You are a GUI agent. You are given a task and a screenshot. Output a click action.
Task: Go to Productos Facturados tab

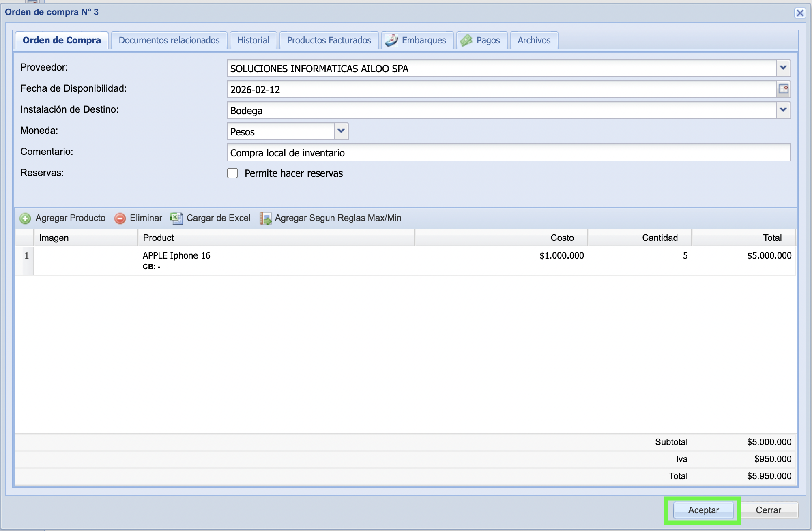[x=329, y=41]
